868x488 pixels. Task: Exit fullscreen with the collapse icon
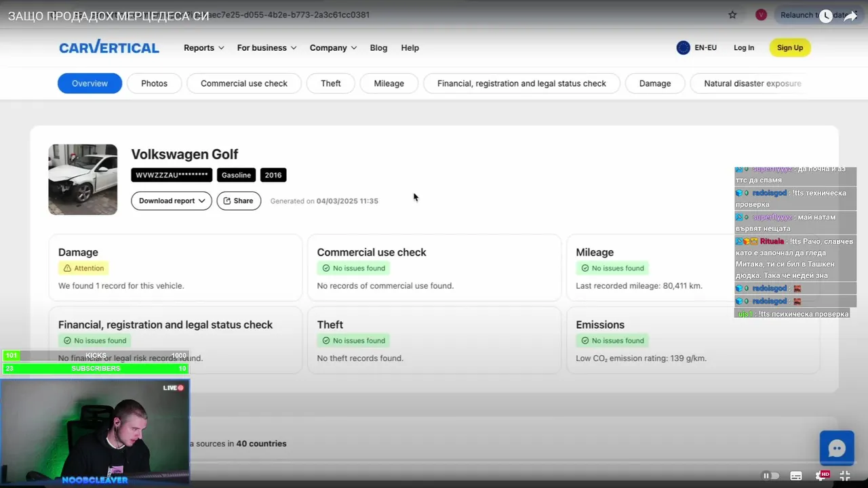845,476
